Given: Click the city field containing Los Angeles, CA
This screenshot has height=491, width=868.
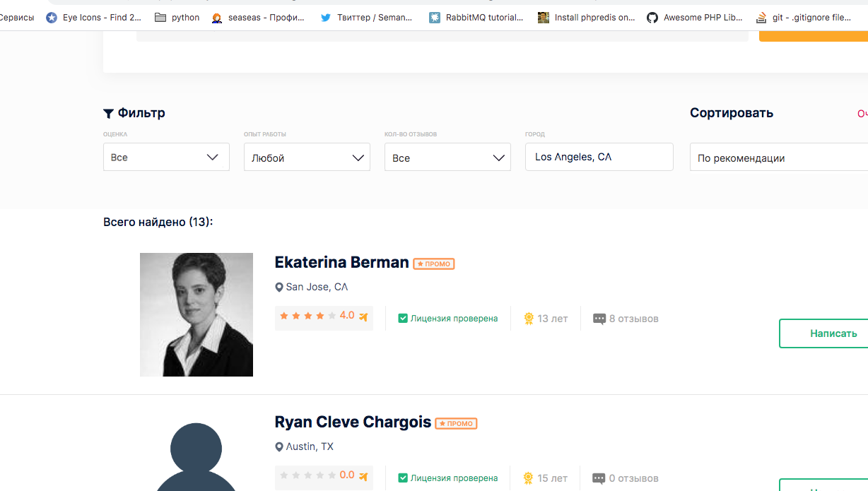Looking at the screenshot, I should coord(599,157).
